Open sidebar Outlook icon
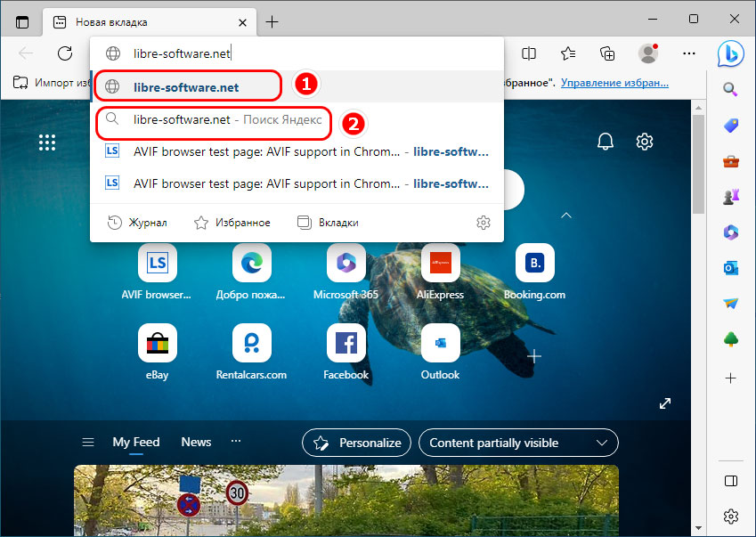Image resolution: width=756 pixels, height=537 pixels. pos(730,268)
